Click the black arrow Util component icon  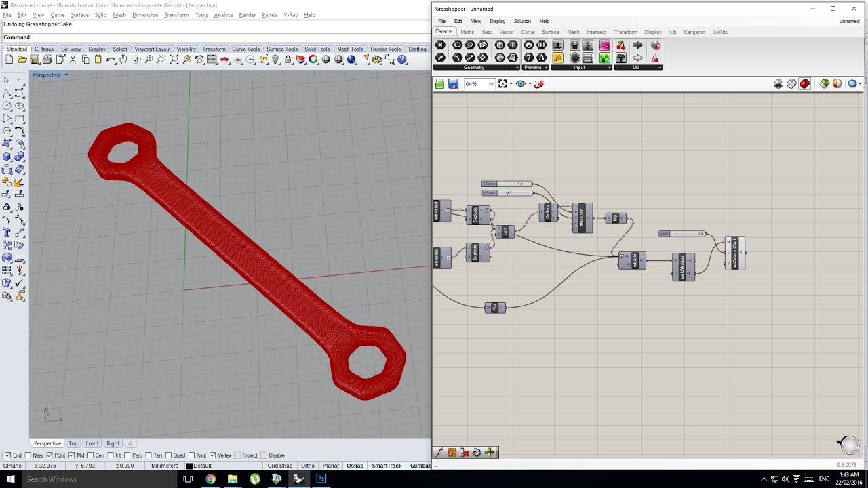[x=638, y=45]
